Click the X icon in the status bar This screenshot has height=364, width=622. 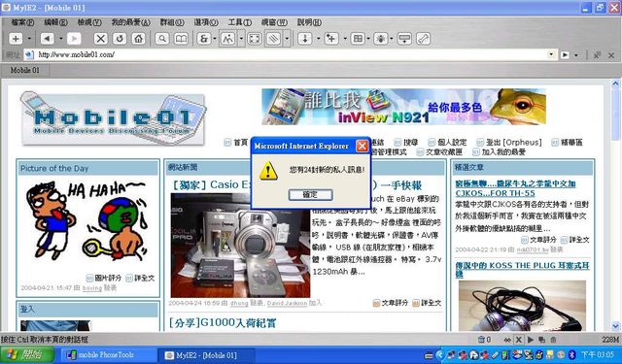518,340
